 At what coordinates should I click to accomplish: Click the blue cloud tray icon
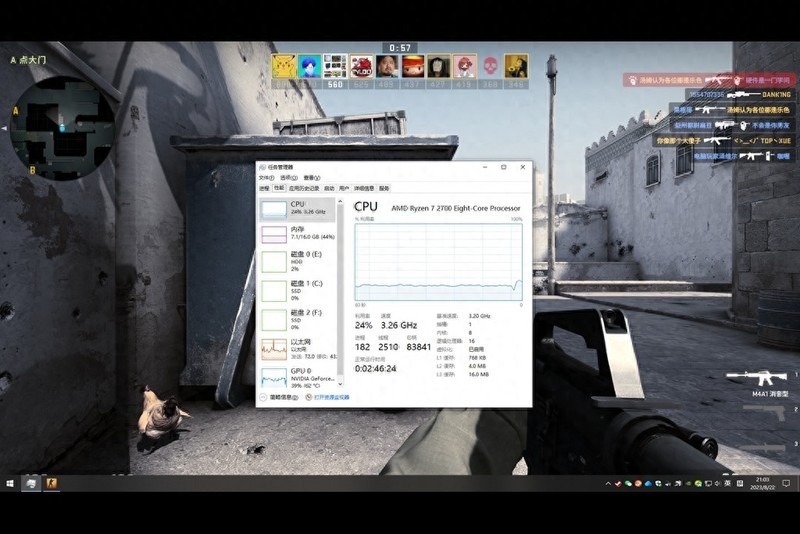pyautogui.click(x=648, y=484)
